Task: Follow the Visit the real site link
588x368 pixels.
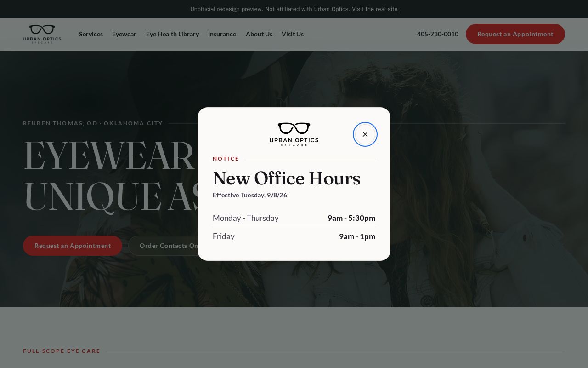Action: pos(375,9)
